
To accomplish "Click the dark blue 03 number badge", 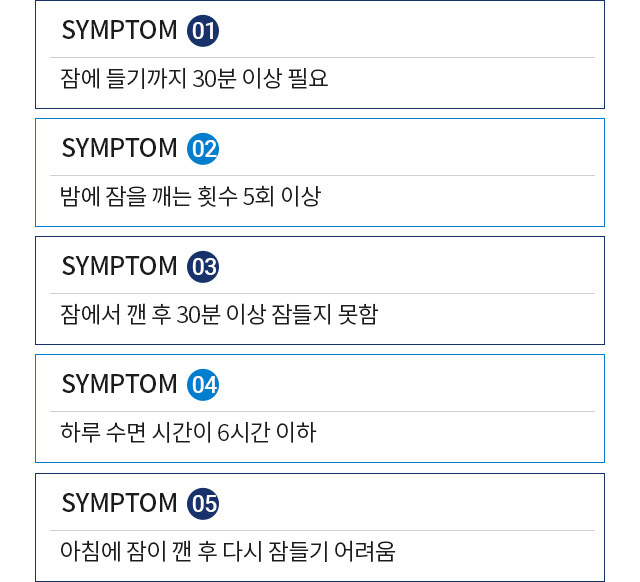I will pyautogui.click(x=203, y=267).
